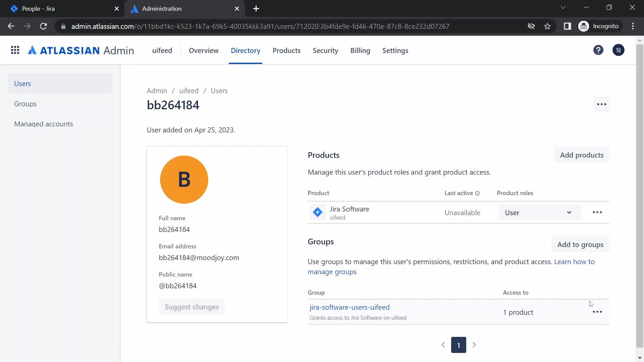Toggle the browser side panel
Image resolution: width=644 pixels, height=362 pixels.
pos(567,26)
